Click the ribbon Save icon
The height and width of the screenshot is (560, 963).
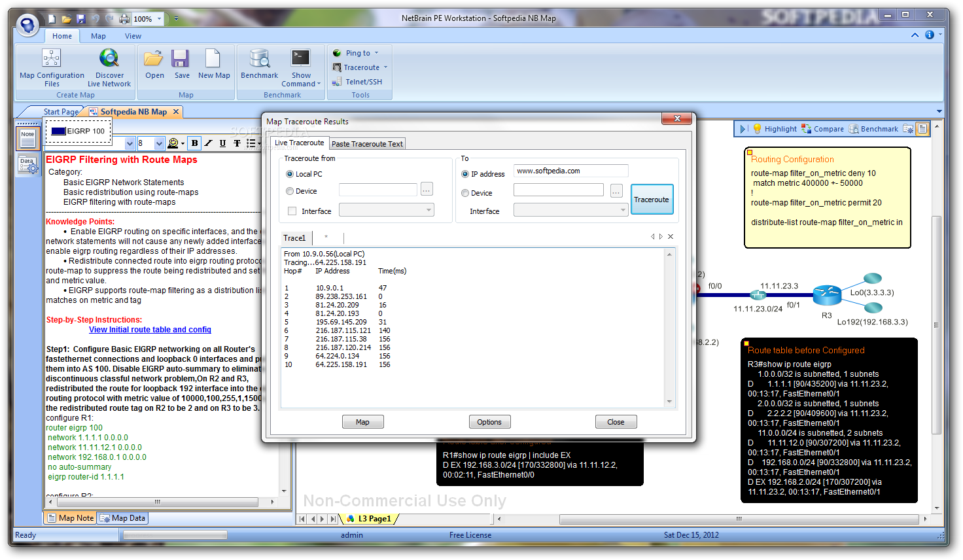click(x=181, y=59)
